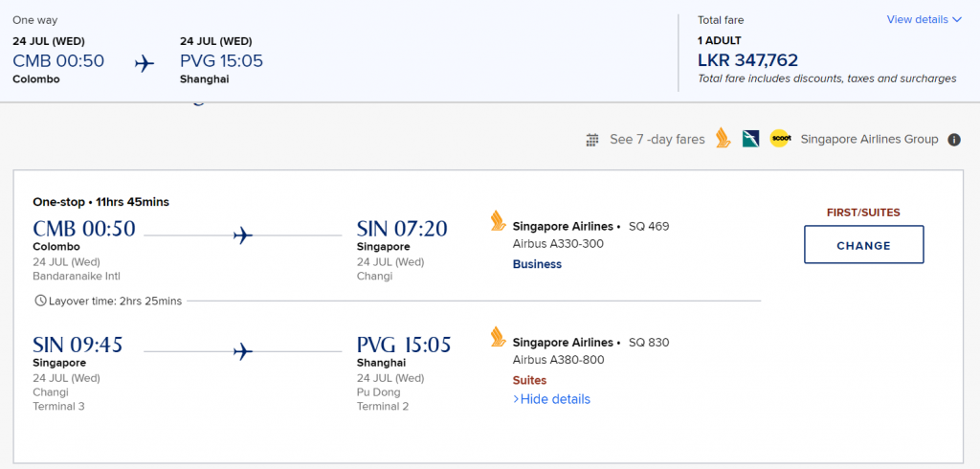Click the SilkAir logo icon
Screen dimensions: 980x469
click(x=750, y=139)
